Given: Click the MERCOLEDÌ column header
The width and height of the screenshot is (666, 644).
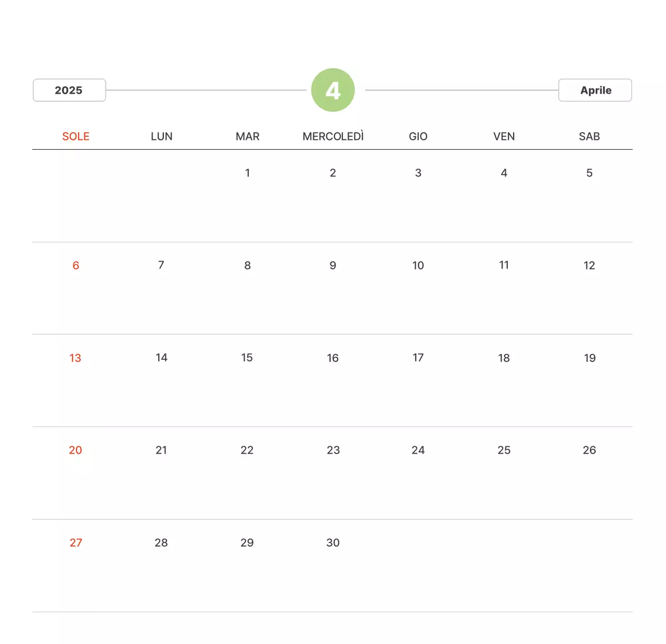Looking at the screenshot, I should click(333, 136).
